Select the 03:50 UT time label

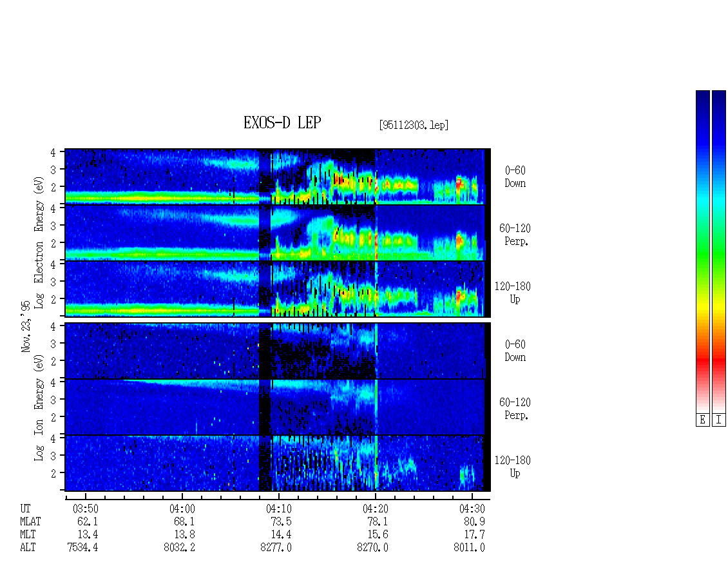(86, 509)
